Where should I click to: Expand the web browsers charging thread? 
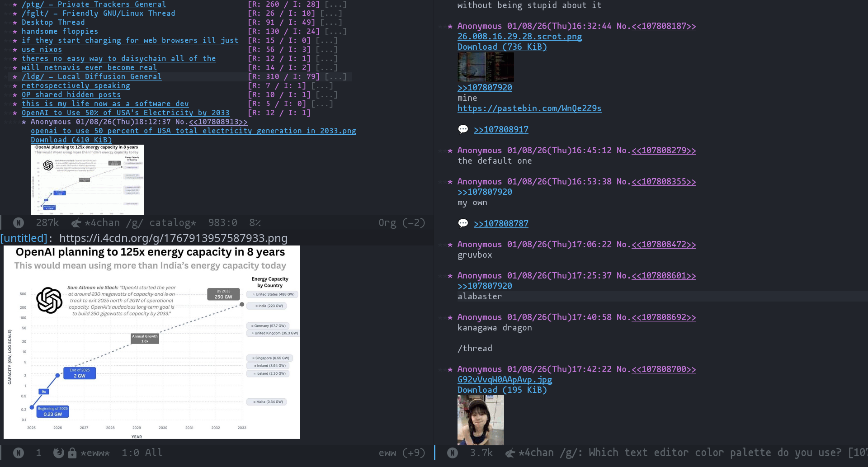pos(326,41)
